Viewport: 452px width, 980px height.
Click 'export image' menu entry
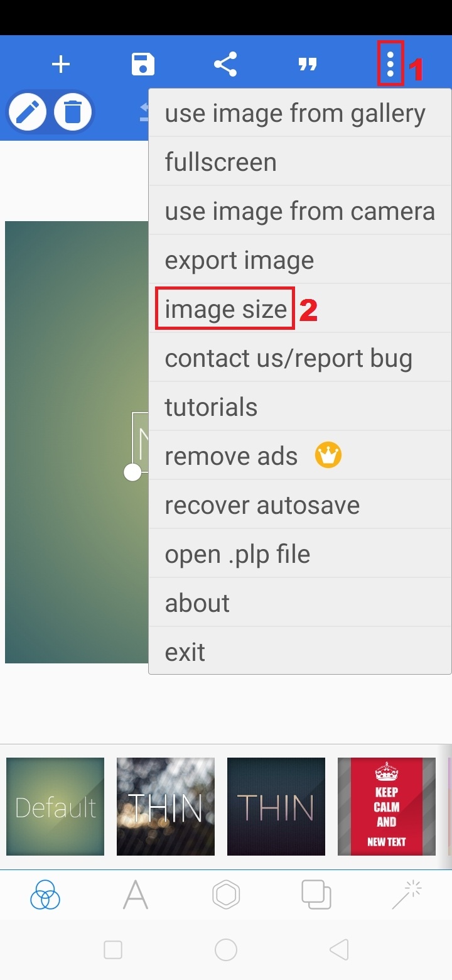239,260
